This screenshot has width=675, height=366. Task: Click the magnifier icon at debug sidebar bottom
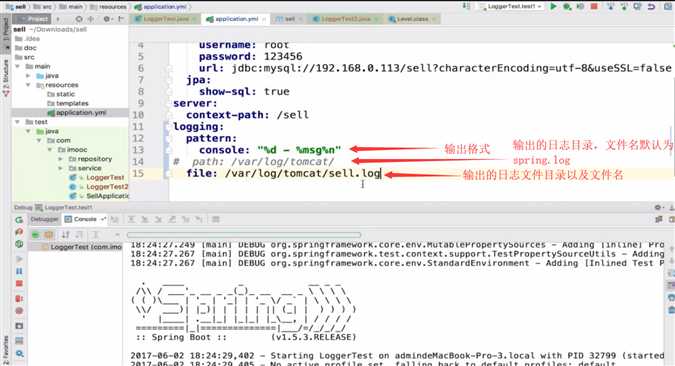pos(19,354)
